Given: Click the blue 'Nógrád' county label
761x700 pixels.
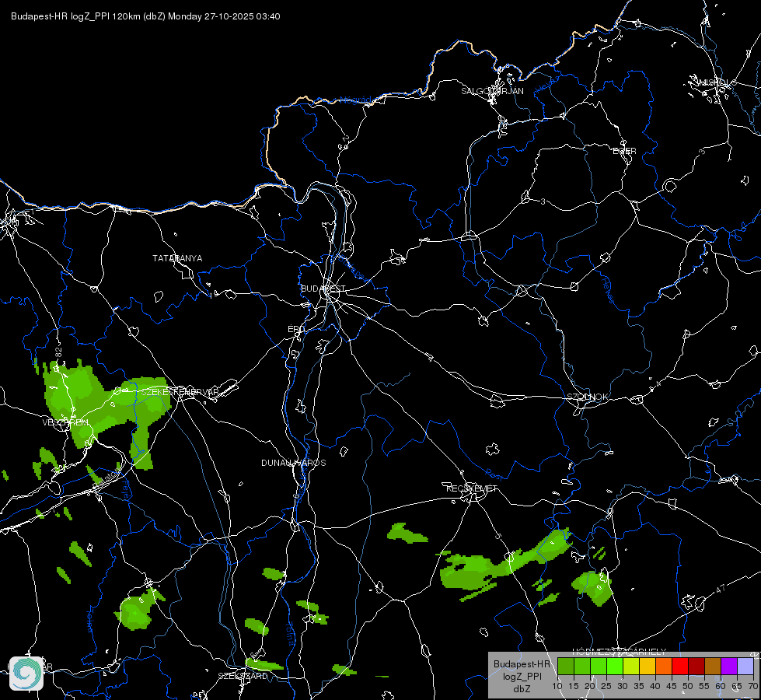Looking at the screenshot, I should coord(356,100).
